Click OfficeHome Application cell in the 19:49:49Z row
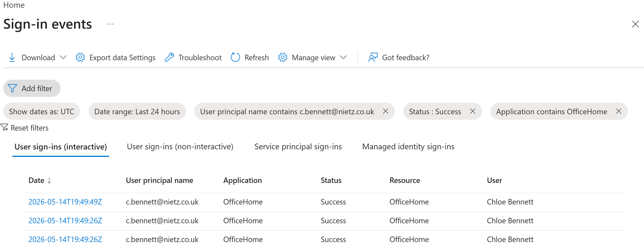This screenshot has height=248, width=644. (x=243, y=202)
